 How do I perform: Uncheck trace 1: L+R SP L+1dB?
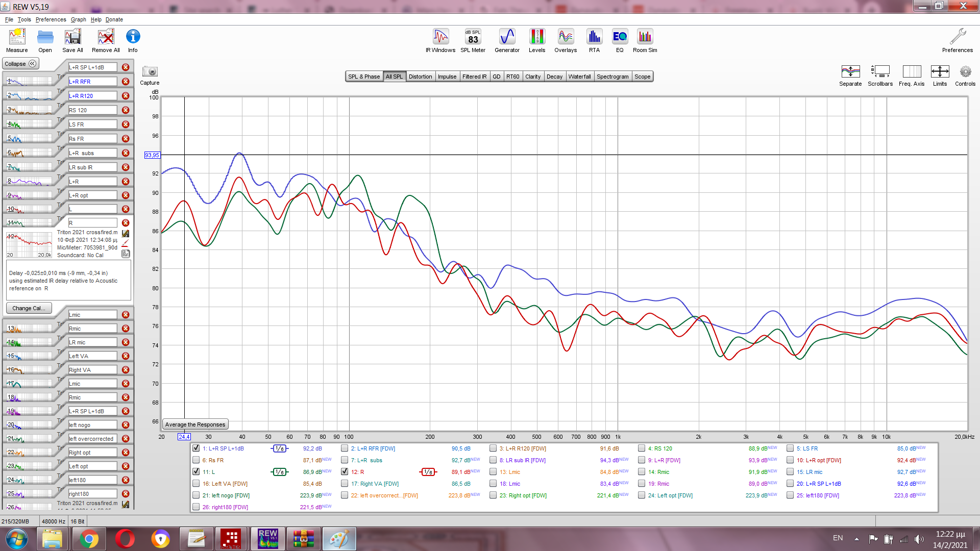(196, 448)
